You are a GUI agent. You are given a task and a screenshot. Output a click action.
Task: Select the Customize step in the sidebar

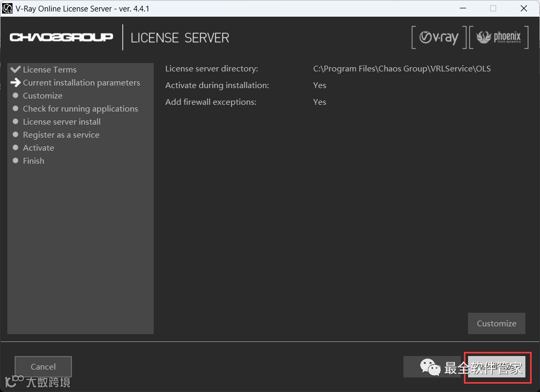pos(43,96)
